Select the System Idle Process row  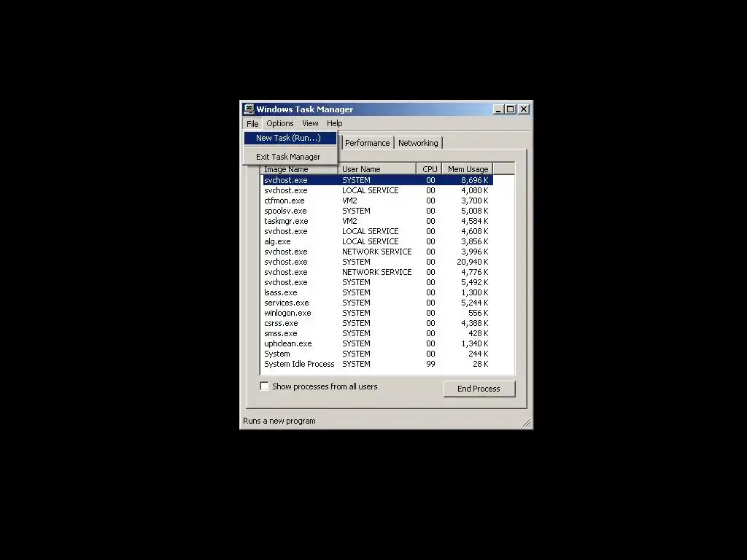pyautogui.click(x=377, y=365)
